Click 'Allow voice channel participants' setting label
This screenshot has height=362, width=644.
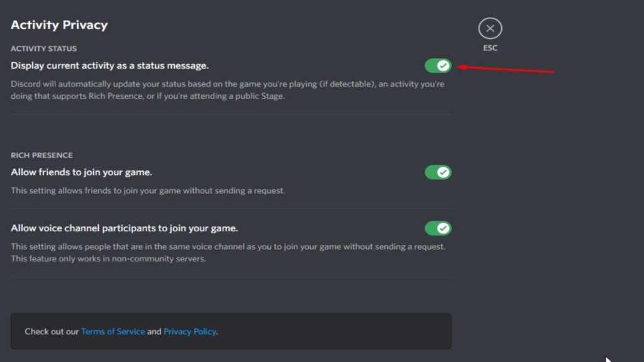pos(124,228)
